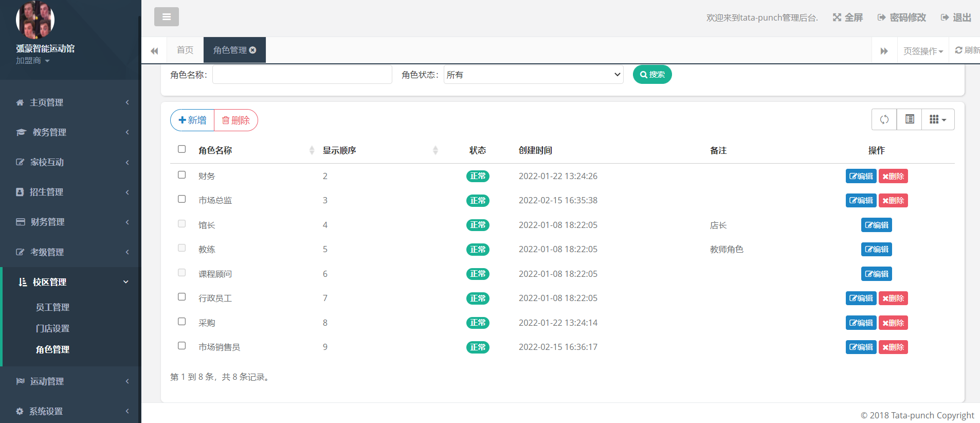Switch to the 首页 tab
Screen dimensions: 980x423
click(x=185, y=50)
